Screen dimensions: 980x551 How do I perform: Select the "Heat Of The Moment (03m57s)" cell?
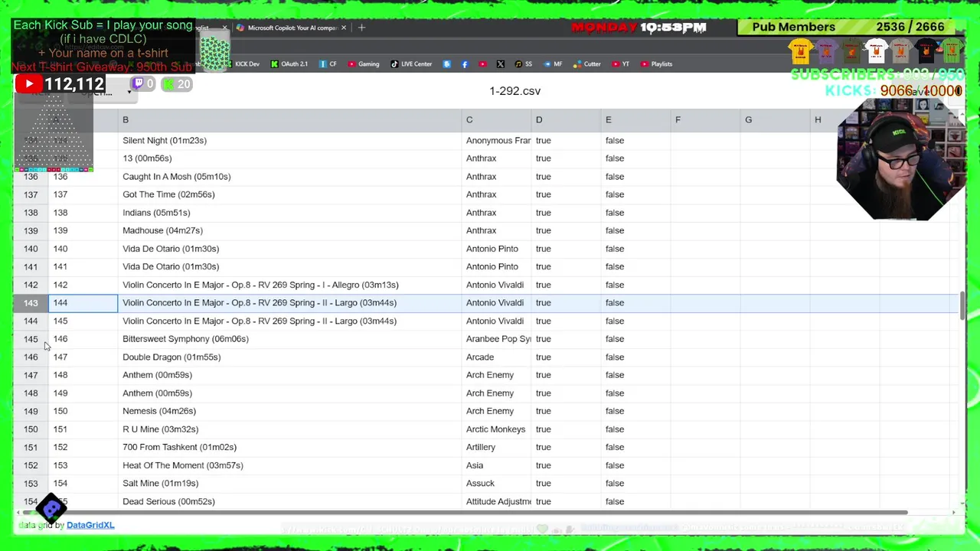(289, 465)
